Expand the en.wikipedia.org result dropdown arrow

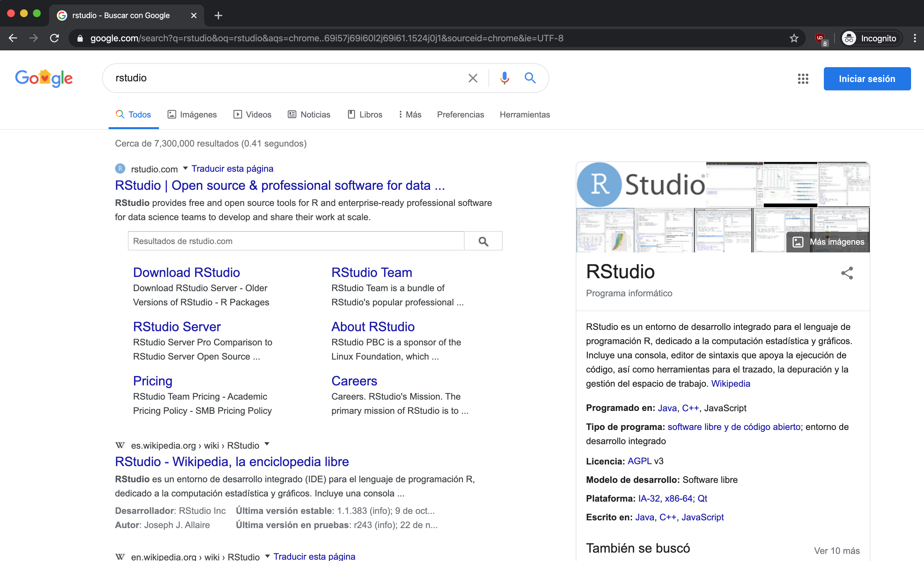(x=267, y=556)
